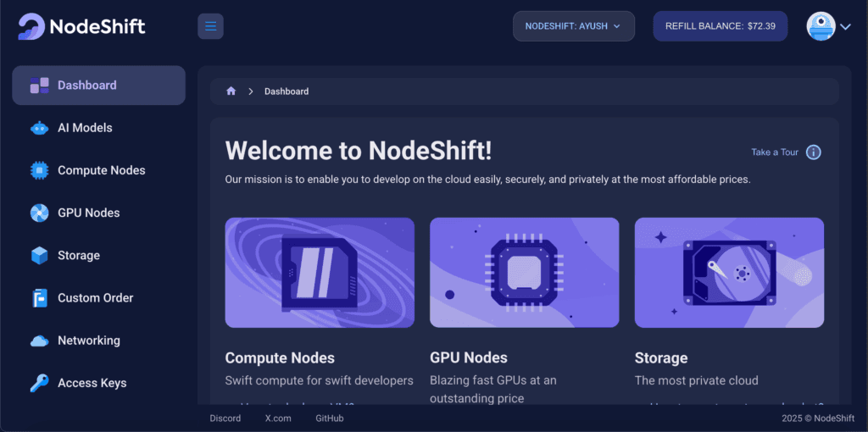Screen dimensions: 868x432
Task: Click the Networking cloud icon
Action: pos(39,341)
